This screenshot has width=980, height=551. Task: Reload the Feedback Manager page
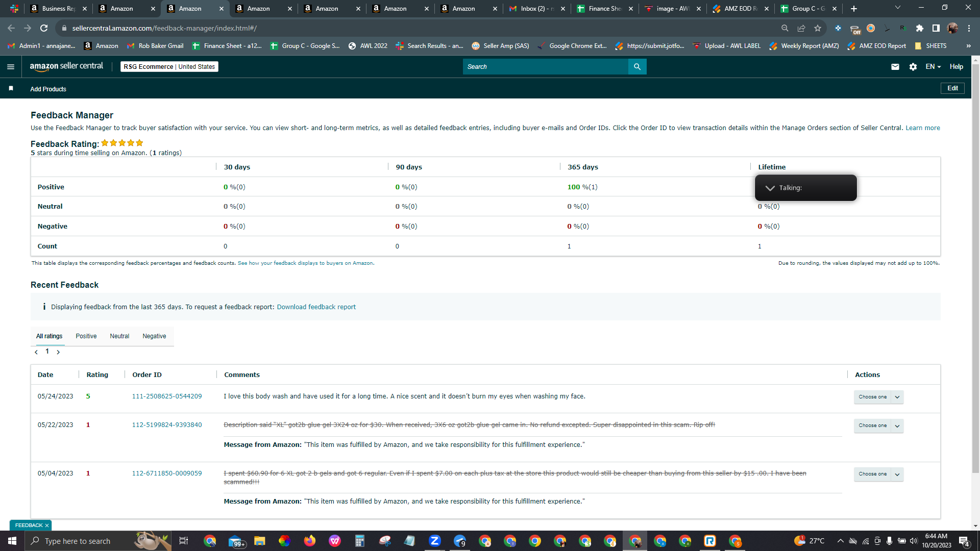click(44, 28)
